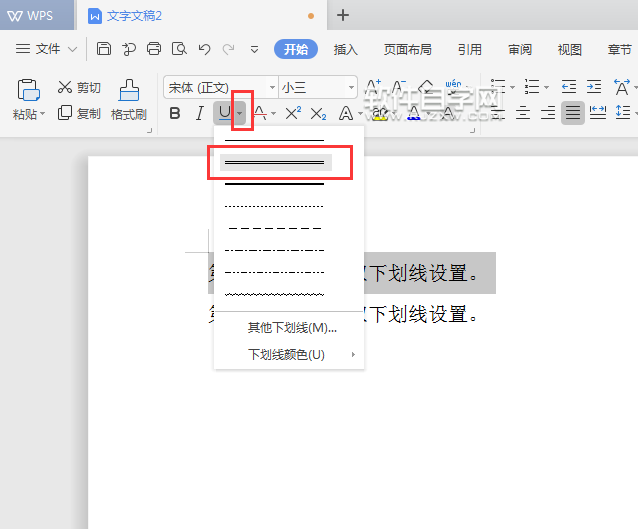Image resolution: width=638 pixels, height=529 pixels.
Task: Decrease font size with A- icon
Action: [x=399, y=86]
